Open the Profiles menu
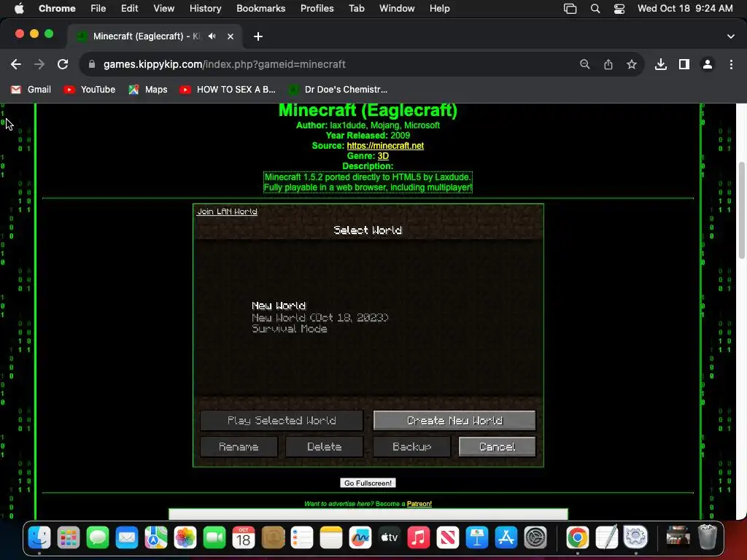Viewport: 747px width, 560px height. (317, 9)
